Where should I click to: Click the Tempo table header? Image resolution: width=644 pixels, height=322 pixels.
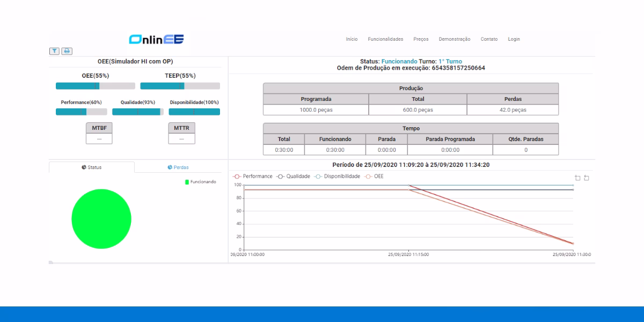click(411, 129)
